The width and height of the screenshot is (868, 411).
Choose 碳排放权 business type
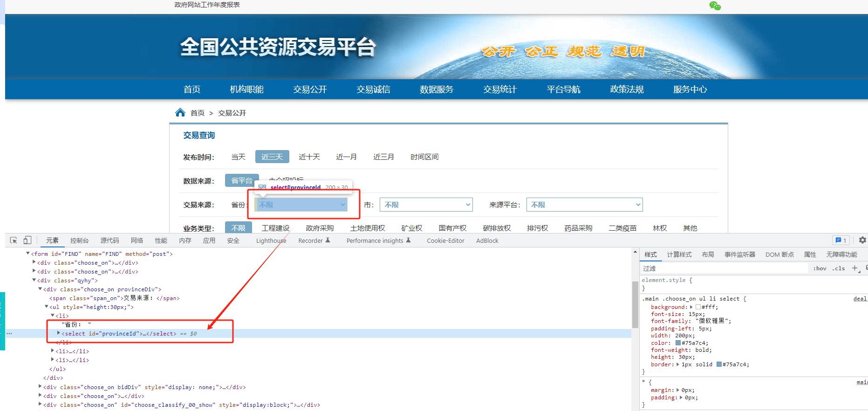(x=497, y=228)
